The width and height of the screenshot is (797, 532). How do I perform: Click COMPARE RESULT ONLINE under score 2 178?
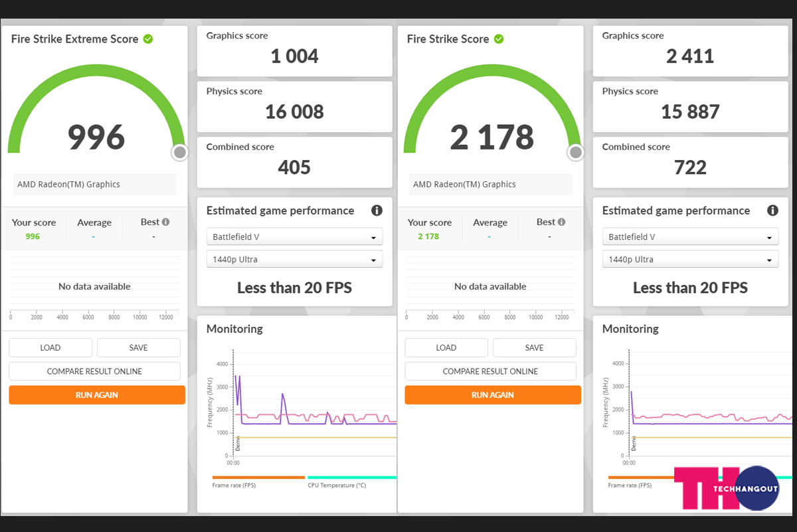tap(490, 371)
